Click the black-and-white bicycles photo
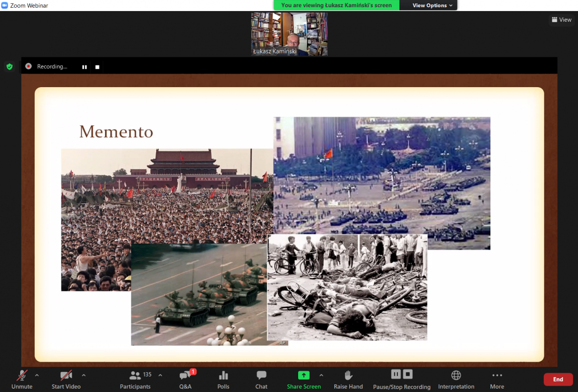 [347, 287]
